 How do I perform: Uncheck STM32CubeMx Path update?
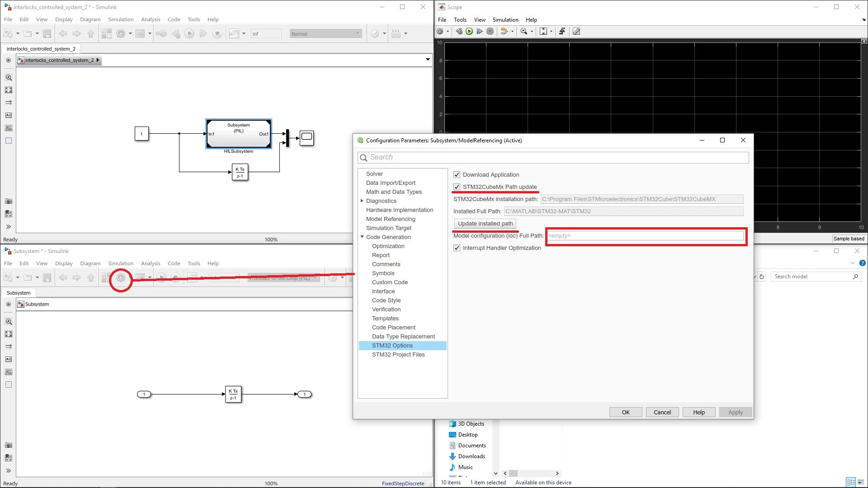(x=457, y=187)
